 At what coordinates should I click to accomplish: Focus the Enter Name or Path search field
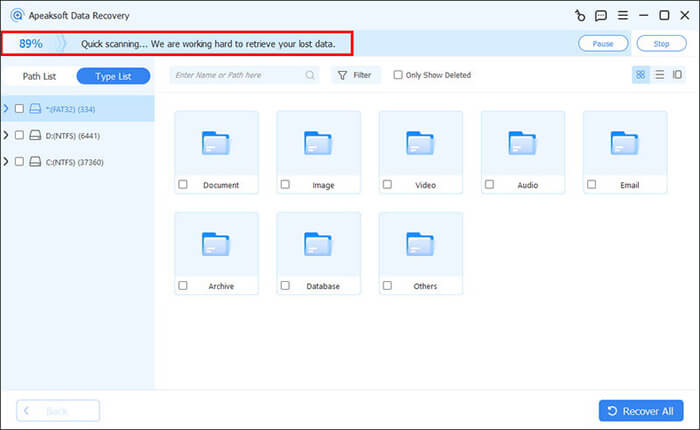(245, 75)
